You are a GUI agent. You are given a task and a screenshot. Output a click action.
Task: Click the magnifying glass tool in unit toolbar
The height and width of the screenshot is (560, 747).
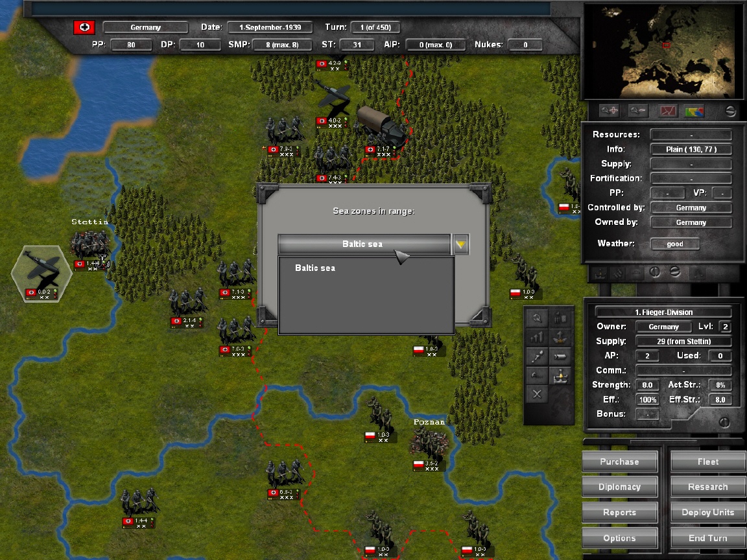click(536, 318)
